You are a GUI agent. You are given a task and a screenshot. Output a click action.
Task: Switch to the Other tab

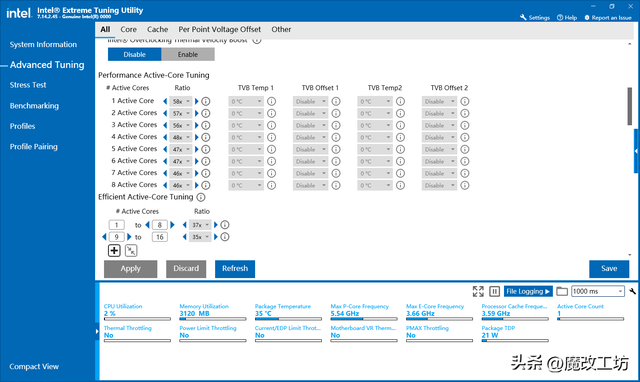281,29
